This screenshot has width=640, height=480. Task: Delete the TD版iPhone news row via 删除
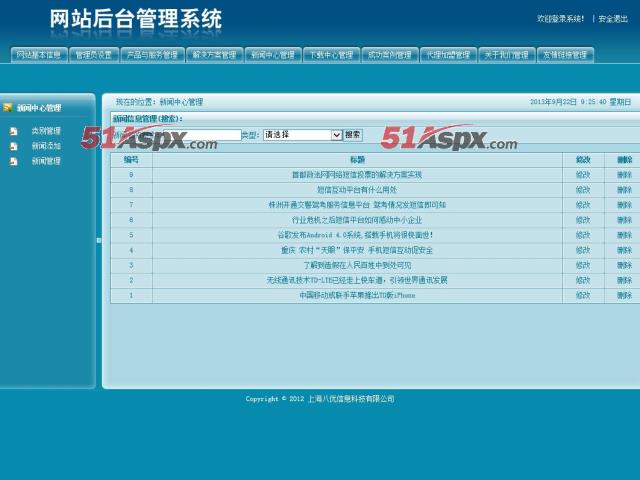[624, 296]
